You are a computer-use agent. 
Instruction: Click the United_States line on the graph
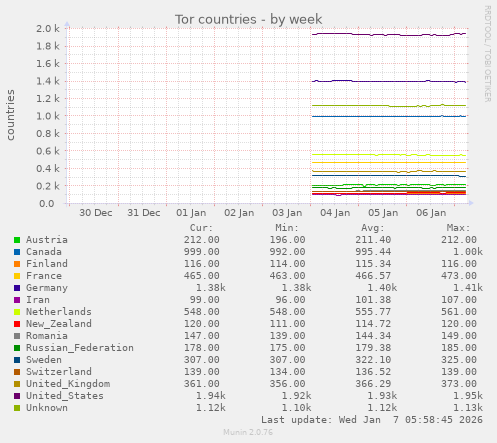tap(388, 34)
